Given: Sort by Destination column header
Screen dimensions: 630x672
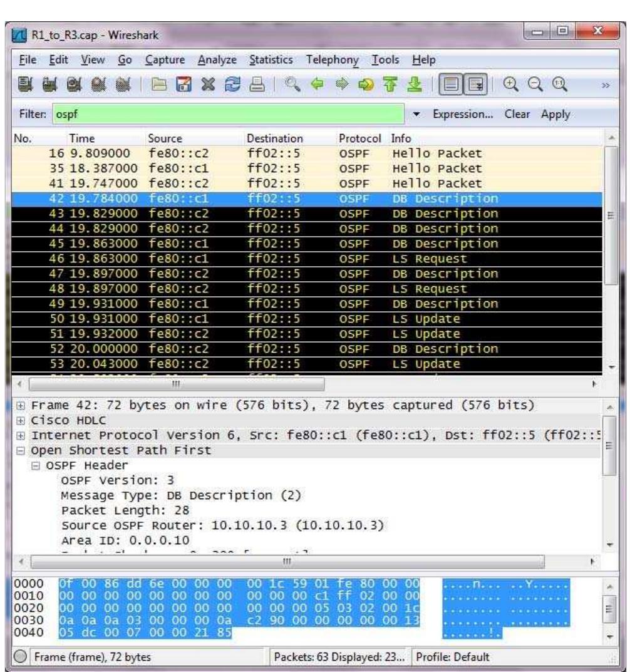Looking at the screenshot, I should pos(275,138).
